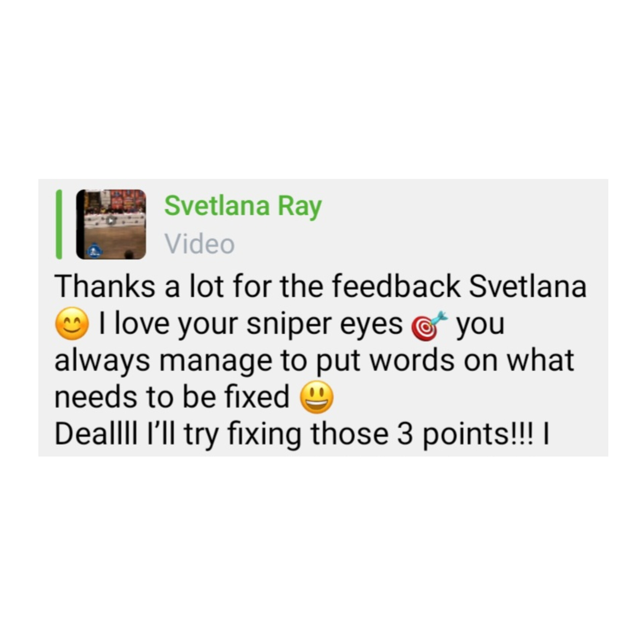The image size is (644, 644).
Task: Click the grey Video label in quote
Action: tap(200, 244)
